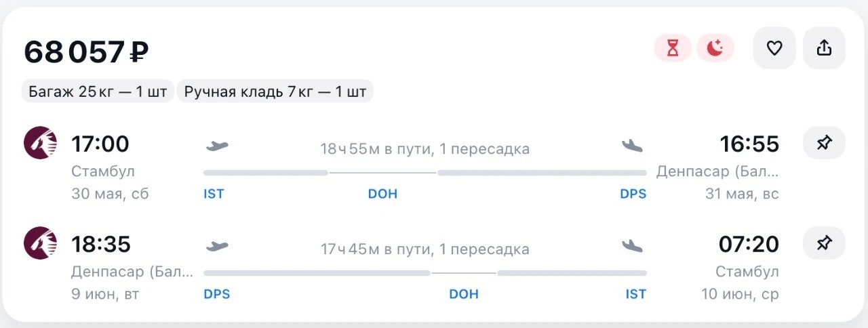Share this flight offer
The height and width of the screenshot is (328, 868).
coord(824,48)
